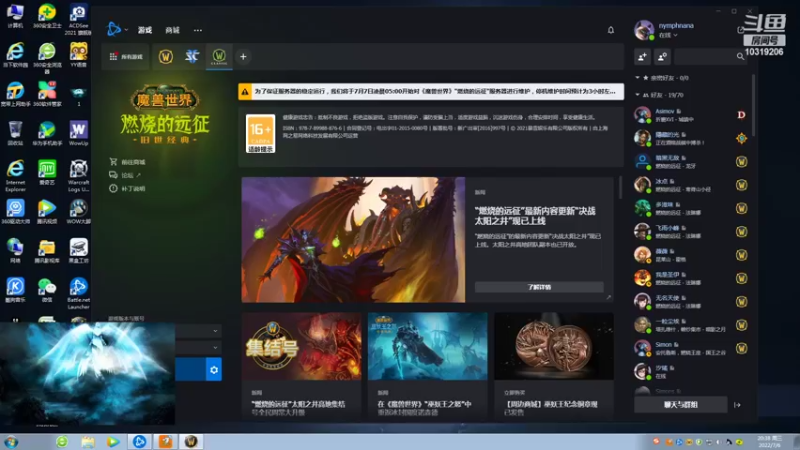The height and width of the screenshot is (450, 800).
Task: Switch to WoW taskbar button
Action: (191, 441)
